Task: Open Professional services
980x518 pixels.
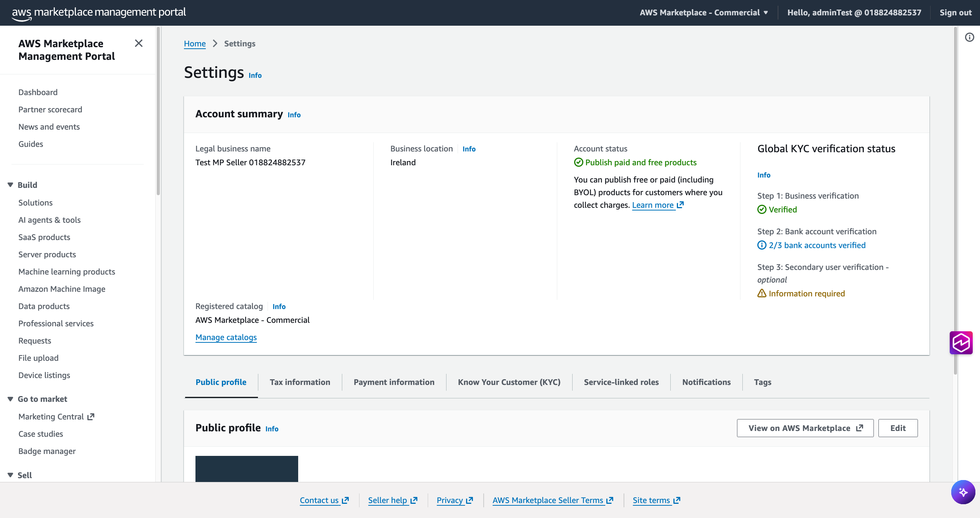Action: 56,323
